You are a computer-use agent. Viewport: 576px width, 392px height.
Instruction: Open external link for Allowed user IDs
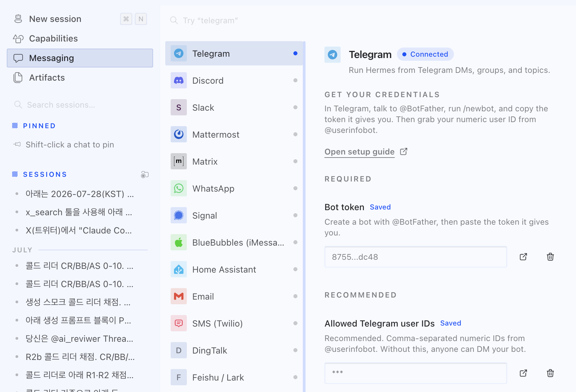(x=523, y=373)
